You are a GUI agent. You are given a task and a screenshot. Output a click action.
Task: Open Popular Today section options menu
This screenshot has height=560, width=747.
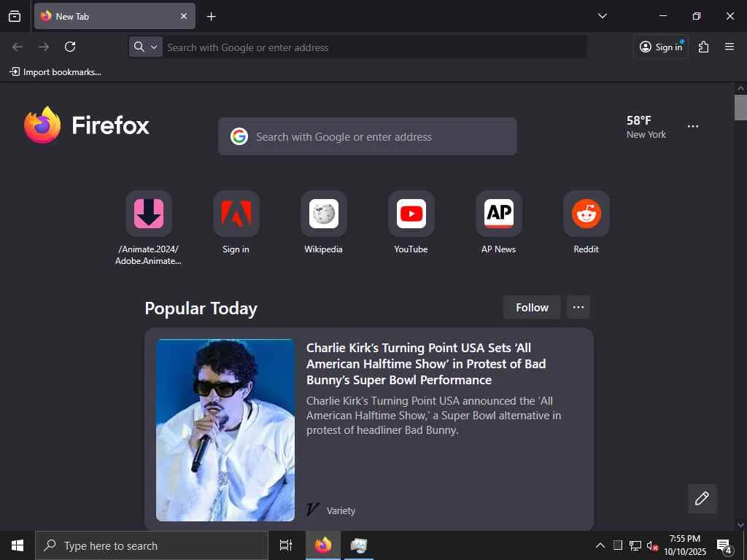coord(578,307)
